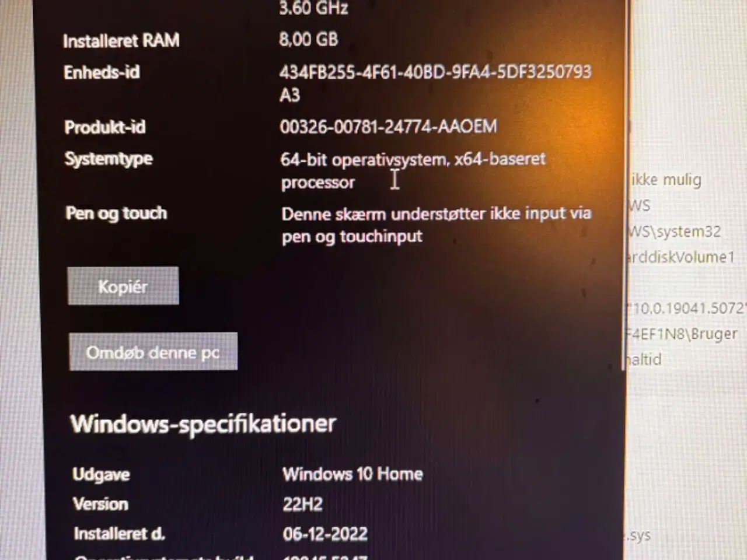Select 10.0.19041.5072 text in background window
The image size is (747, 560).
[x=686, y=308]
